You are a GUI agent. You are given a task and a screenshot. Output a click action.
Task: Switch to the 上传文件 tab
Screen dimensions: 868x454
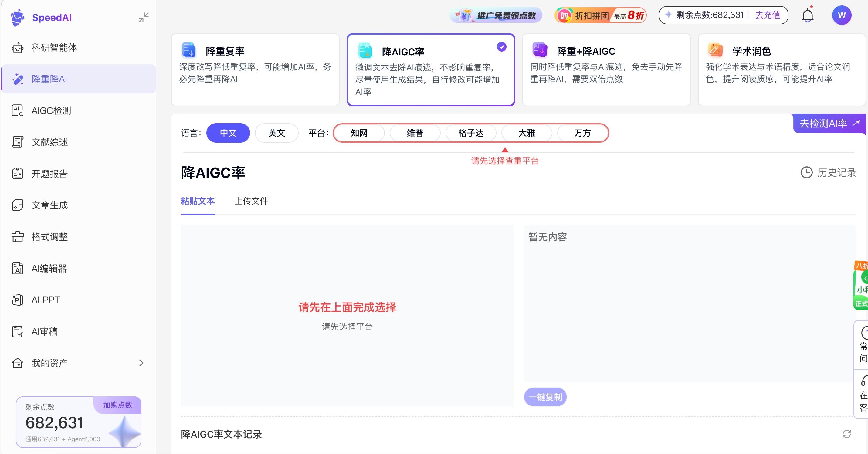click(x=251, y=201)
